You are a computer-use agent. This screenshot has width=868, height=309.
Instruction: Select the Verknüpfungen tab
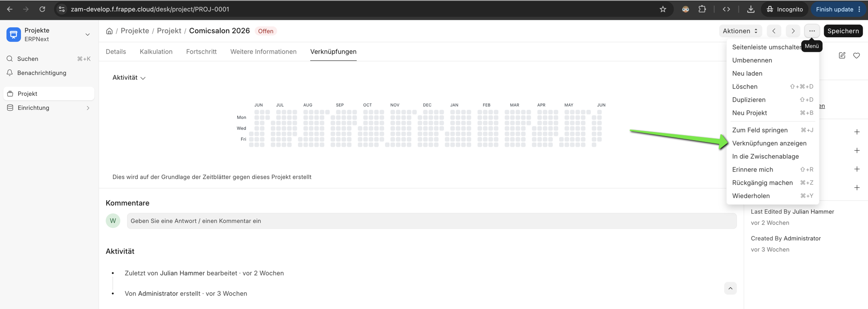point(333,52)
